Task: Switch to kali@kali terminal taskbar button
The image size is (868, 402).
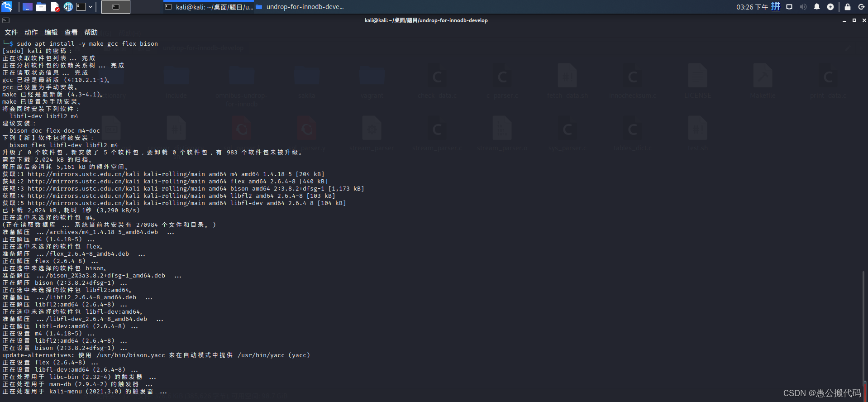Action: [209, 7]
